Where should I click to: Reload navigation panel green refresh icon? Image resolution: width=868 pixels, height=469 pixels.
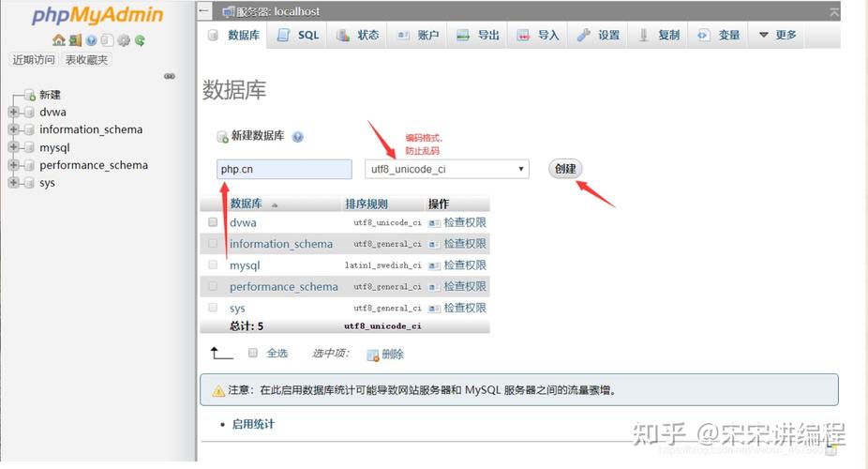click(140, 40)
